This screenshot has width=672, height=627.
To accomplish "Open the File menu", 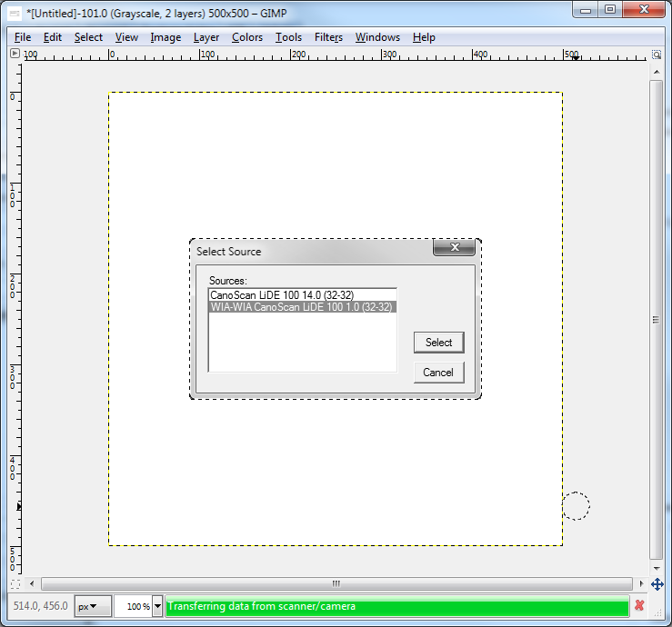I will (x=23, y=37).
